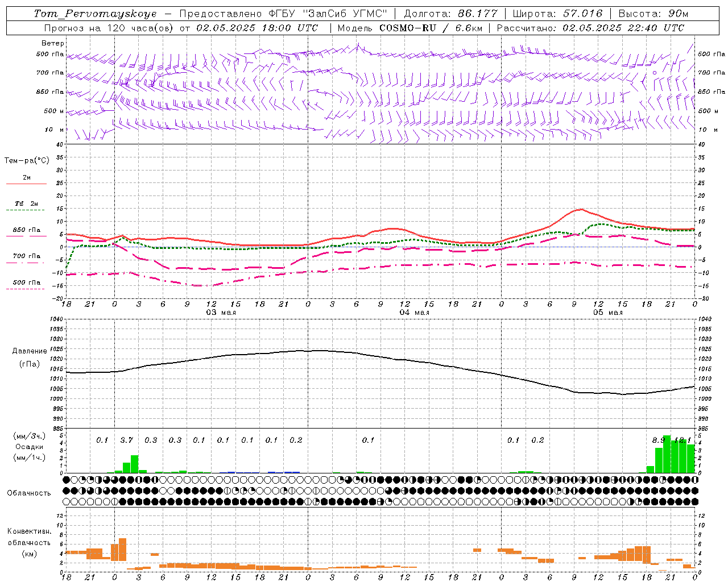This screenshot has height=582, width=728.
Task: Click the (мм/1ч.) precipitation unit label
Action: point(29,458)
